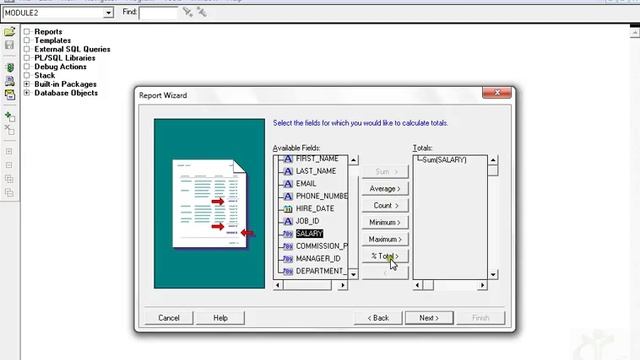Viewport: 640px width, 360px height.
Task: Click the printer icon in the left toolbar
Action: click(x=9, y=81)
